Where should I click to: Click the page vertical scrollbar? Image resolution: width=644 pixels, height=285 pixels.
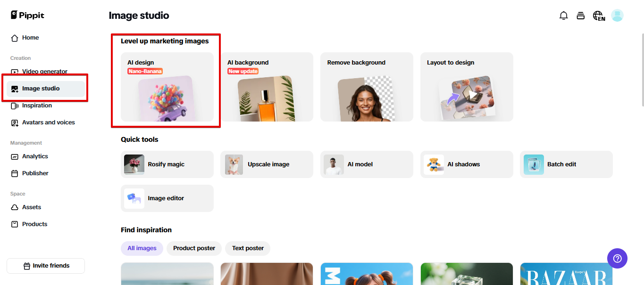[x=642, y=71]
